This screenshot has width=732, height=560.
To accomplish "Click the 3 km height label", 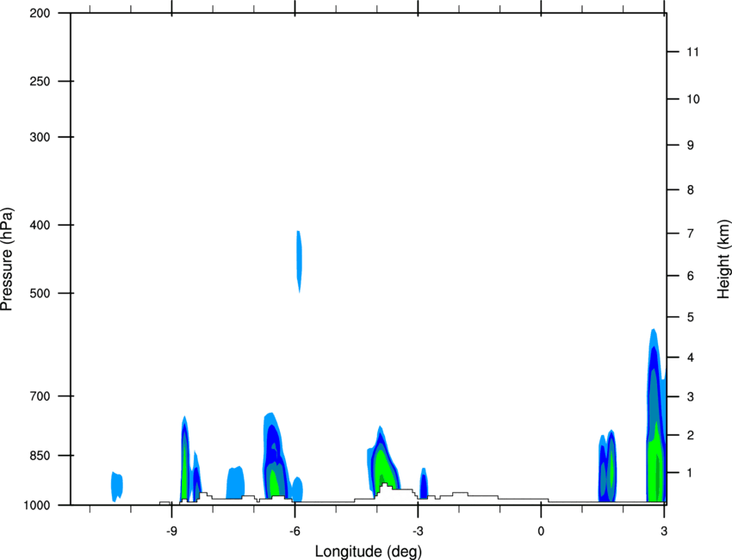I will [691, 396].
